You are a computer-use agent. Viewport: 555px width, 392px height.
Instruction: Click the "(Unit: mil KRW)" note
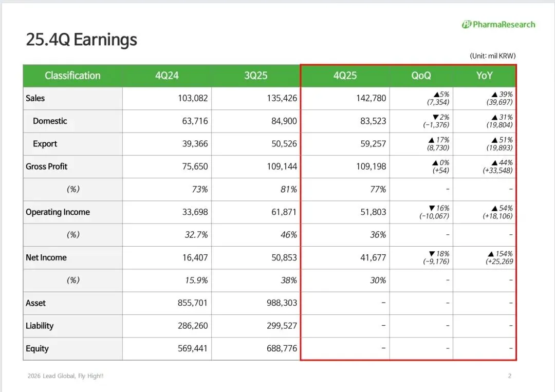tap(492, 55)
